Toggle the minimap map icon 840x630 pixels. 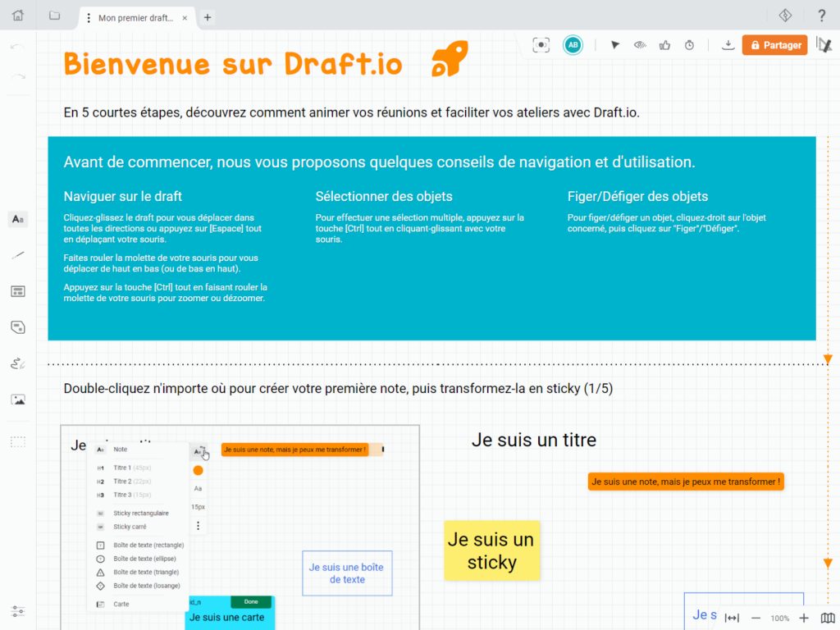[x=828, y=619]
